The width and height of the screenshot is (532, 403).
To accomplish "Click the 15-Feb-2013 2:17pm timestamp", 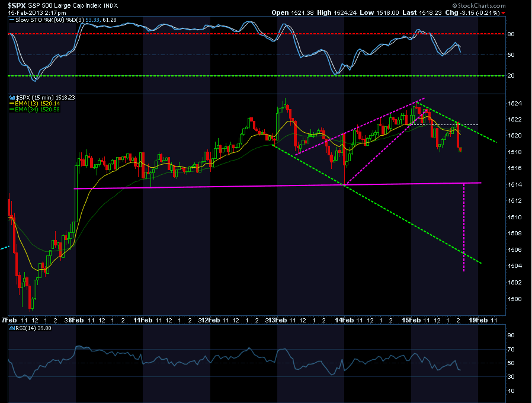I will pos(37,13).
